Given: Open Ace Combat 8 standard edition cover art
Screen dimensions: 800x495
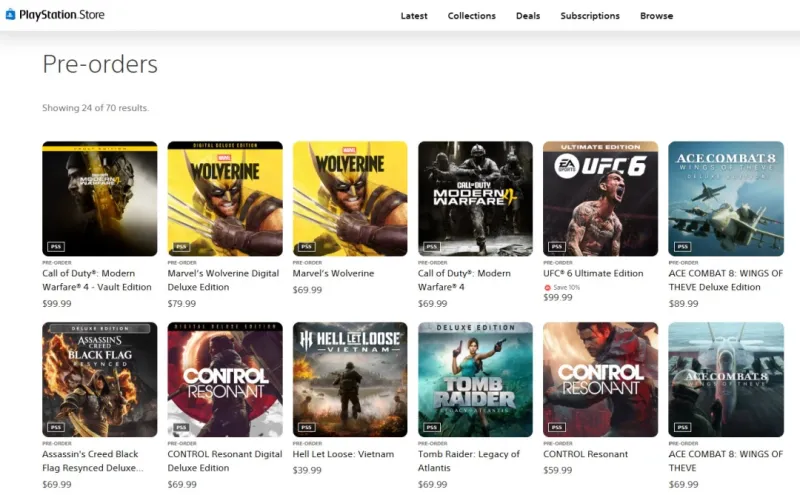Looking at the screenshot, I should coord(726,379).
